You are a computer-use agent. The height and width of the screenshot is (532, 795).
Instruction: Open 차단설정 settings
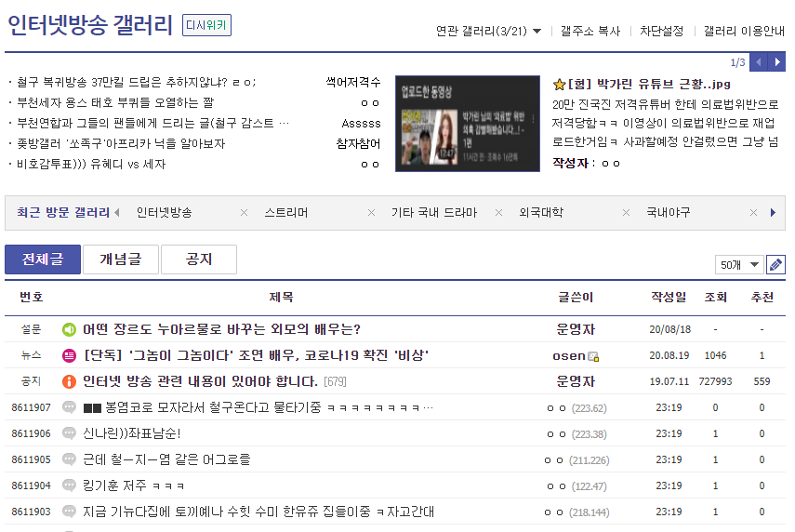point(661,31)
